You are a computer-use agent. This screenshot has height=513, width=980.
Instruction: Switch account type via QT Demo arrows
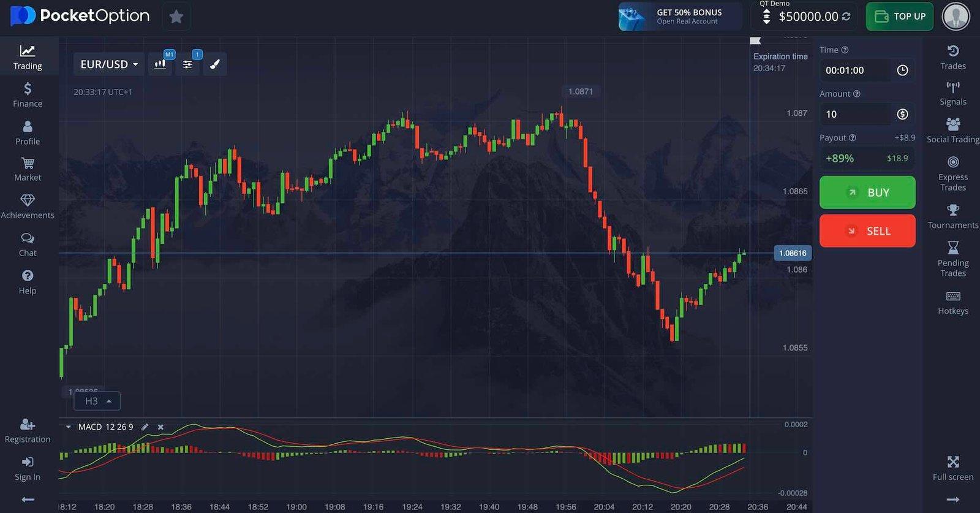(x=766, y=17)
